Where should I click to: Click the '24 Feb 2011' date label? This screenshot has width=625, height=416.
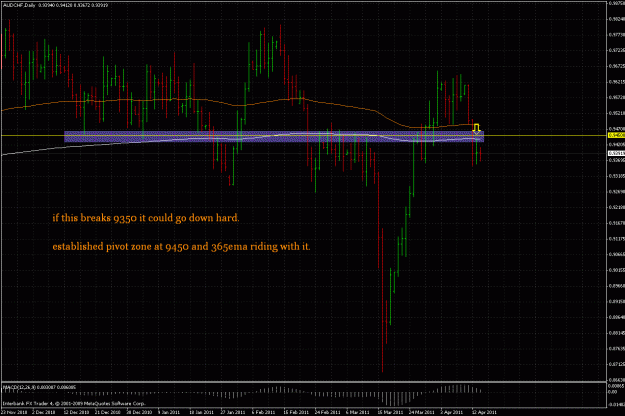point(327,412)
